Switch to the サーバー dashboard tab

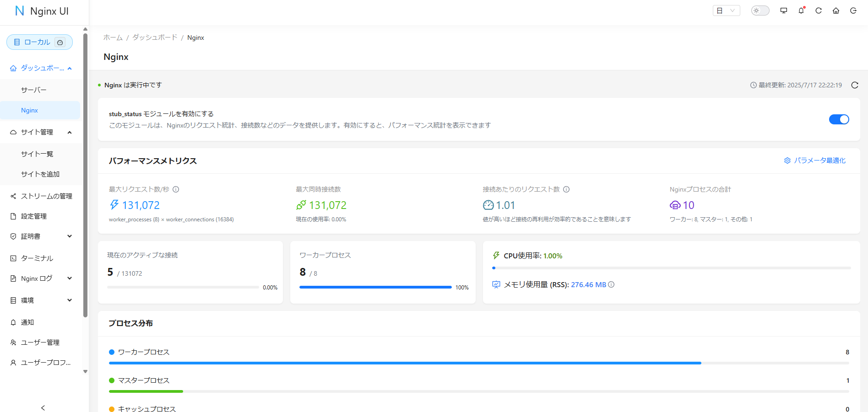(x=34, y=90)
